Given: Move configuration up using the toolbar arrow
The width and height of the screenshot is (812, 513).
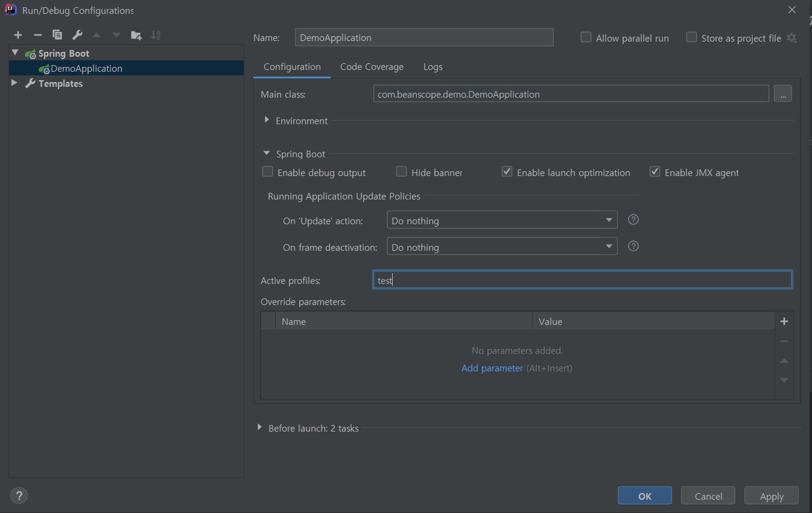Looking at the screenshot, I should pyautogui.click(x=97, y=35).
